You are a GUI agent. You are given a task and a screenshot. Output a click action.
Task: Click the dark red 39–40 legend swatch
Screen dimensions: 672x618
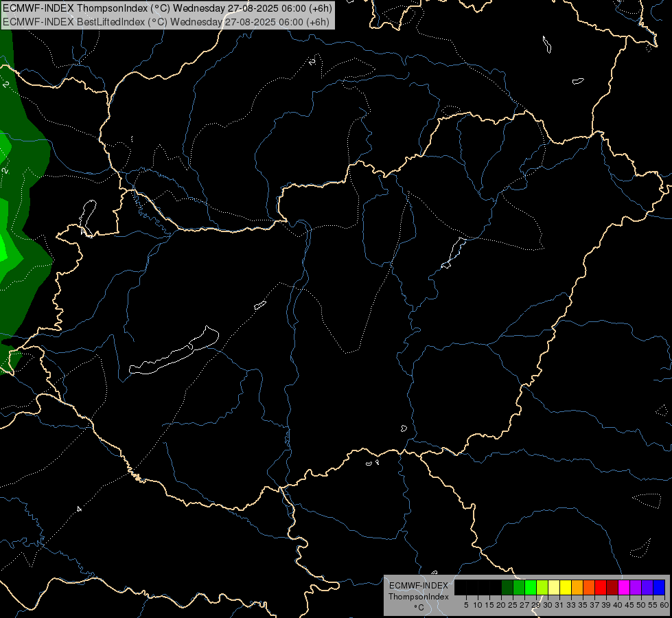pyautogui.click(x=612, y=587)
